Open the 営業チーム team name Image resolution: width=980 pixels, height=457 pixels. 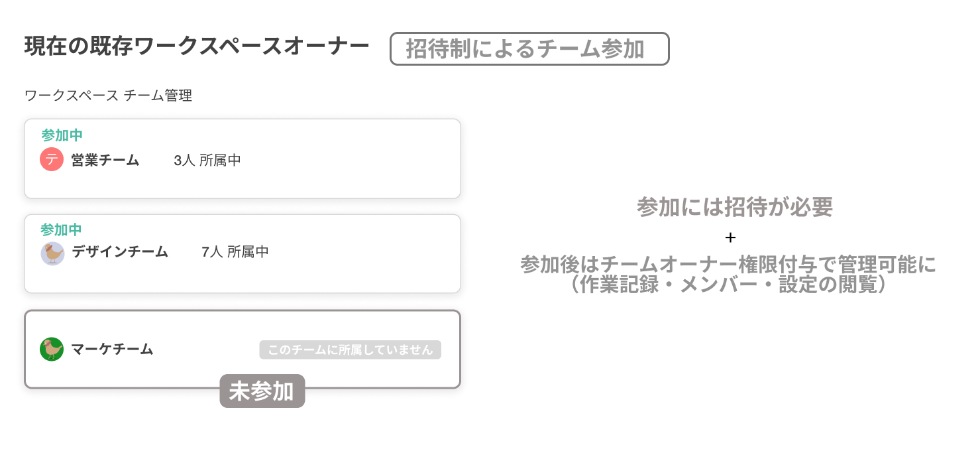(x=105, y=161)
